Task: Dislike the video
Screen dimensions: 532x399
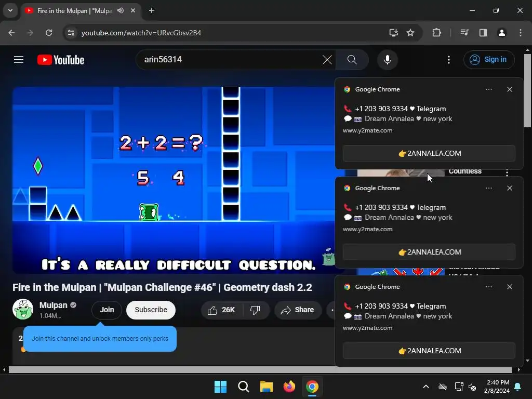Action: coord(256,310)
